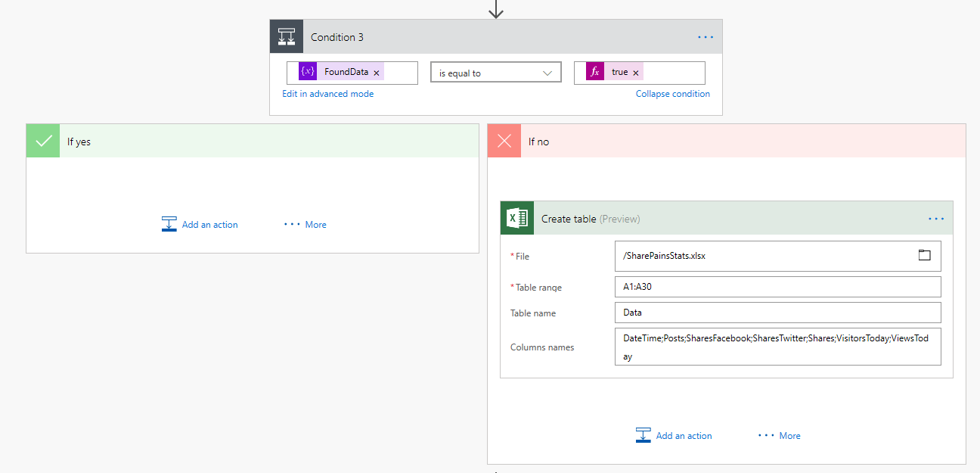The image size is (980, 473).
Task: Click the If no header label
Action: pos(539,142)
